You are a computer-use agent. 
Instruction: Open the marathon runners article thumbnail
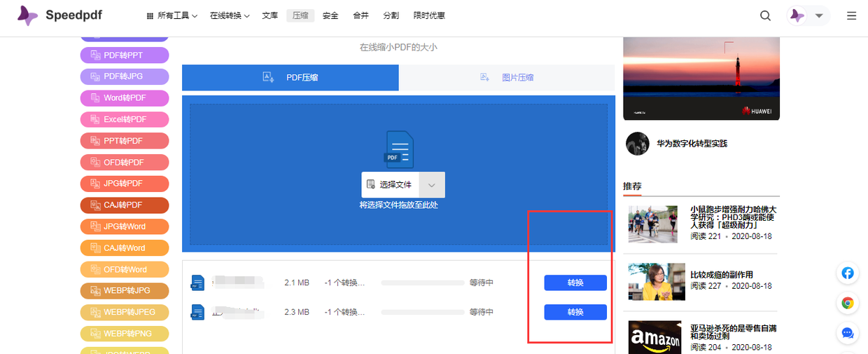click(x=653, y=224)
